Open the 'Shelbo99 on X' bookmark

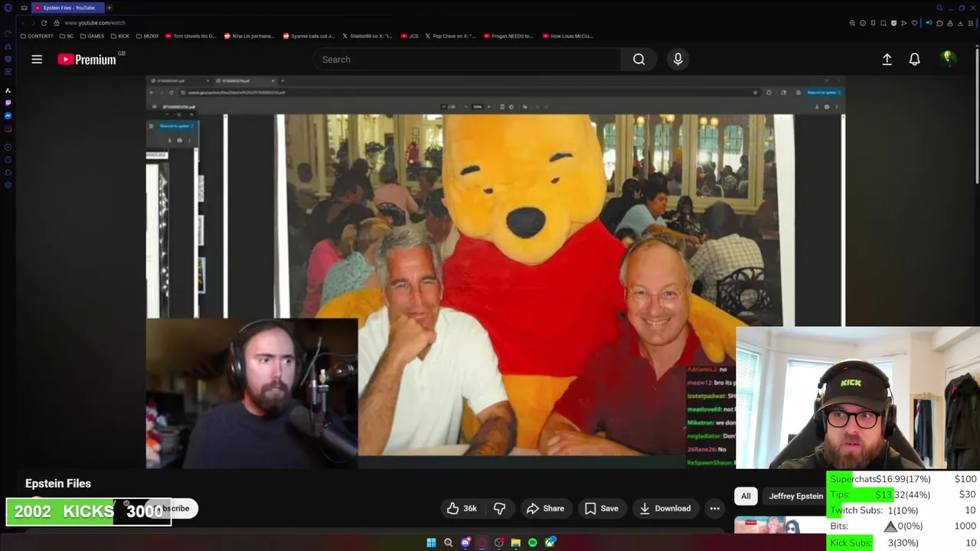tap(367, 36)
